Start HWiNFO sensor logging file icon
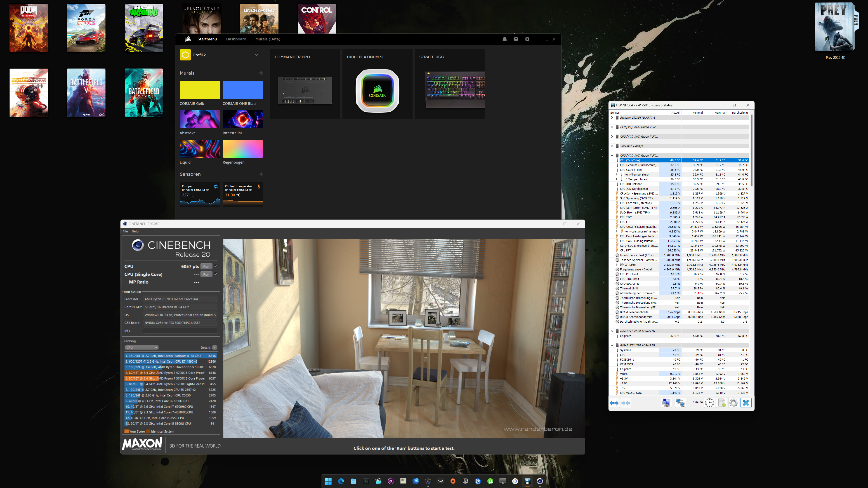 pos(722,403)
